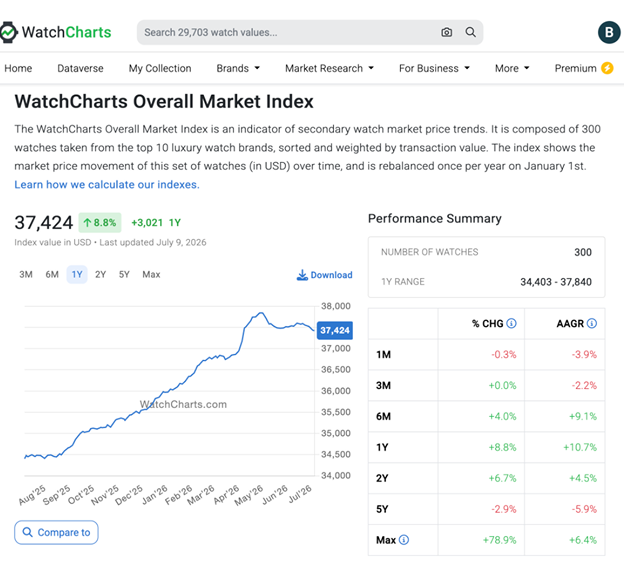624x572 pixels.
Task: Click the Download arrow icon
Action: (302, 275)
